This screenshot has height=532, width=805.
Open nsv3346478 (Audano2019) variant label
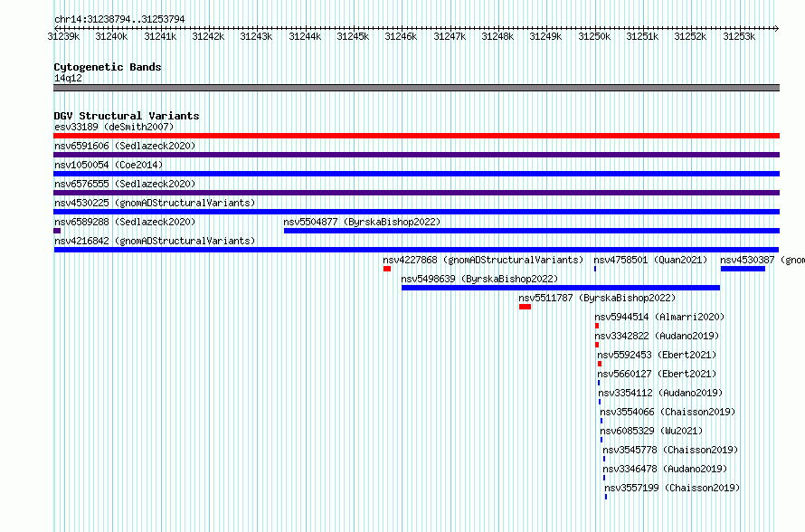(665, 469)
